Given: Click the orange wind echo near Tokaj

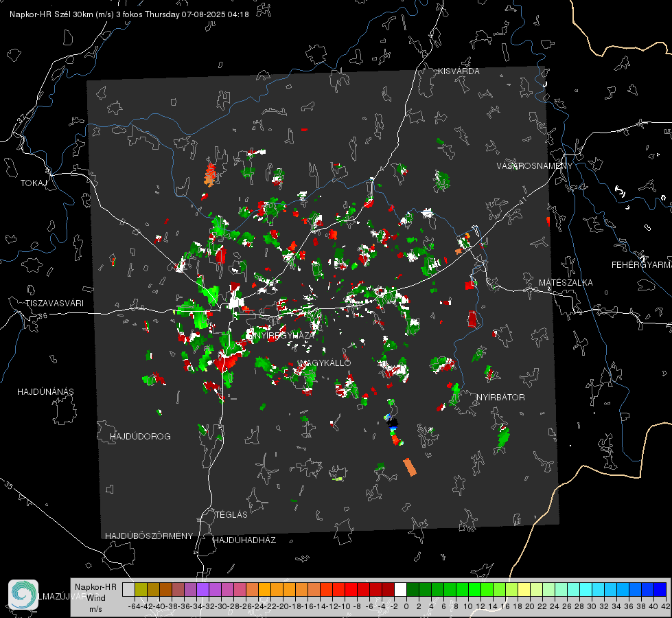Looking at the screenshot, I should coord(209,174).
